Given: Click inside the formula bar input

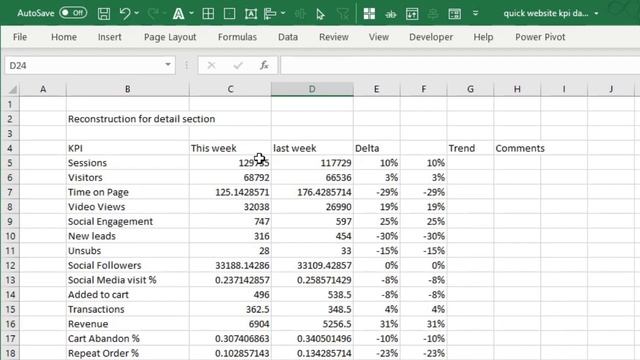Looking at the screenshot, I should 460,65.
